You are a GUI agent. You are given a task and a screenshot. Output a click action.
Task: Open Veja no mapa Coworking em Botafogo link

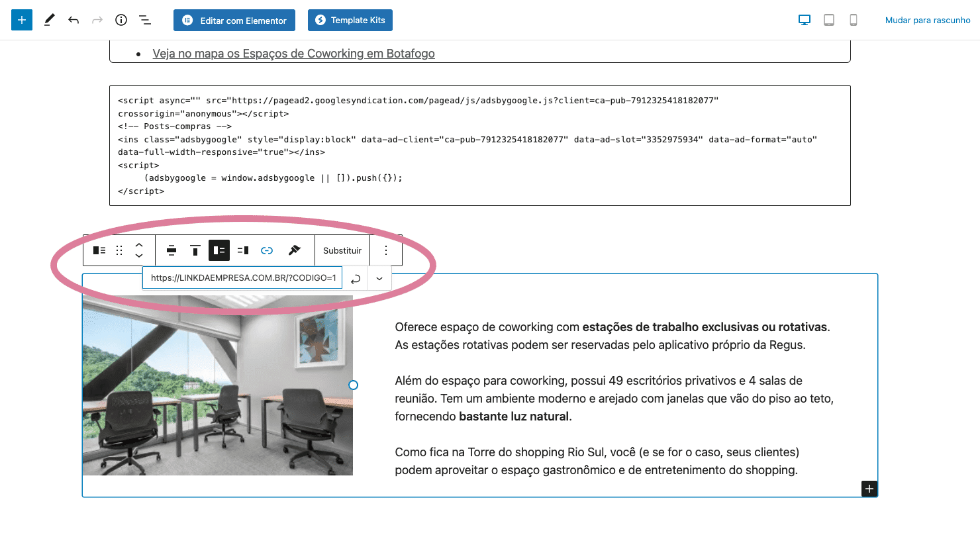coord(293,54)
